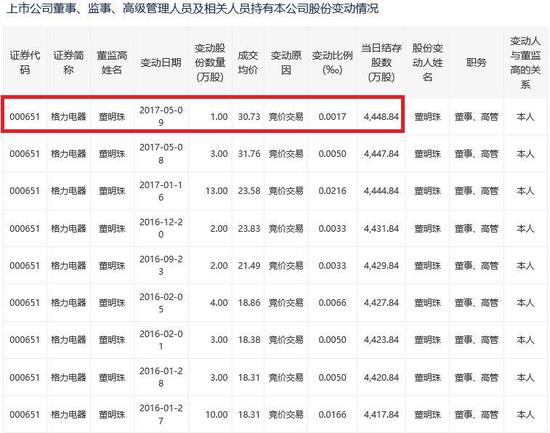Click the change ratio 0.0066

[332, 302]
